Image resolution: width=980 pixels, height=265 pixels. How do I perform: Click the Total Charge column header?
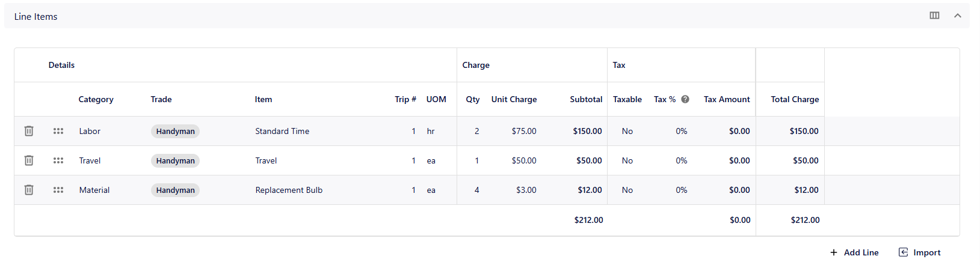[795, 99]
